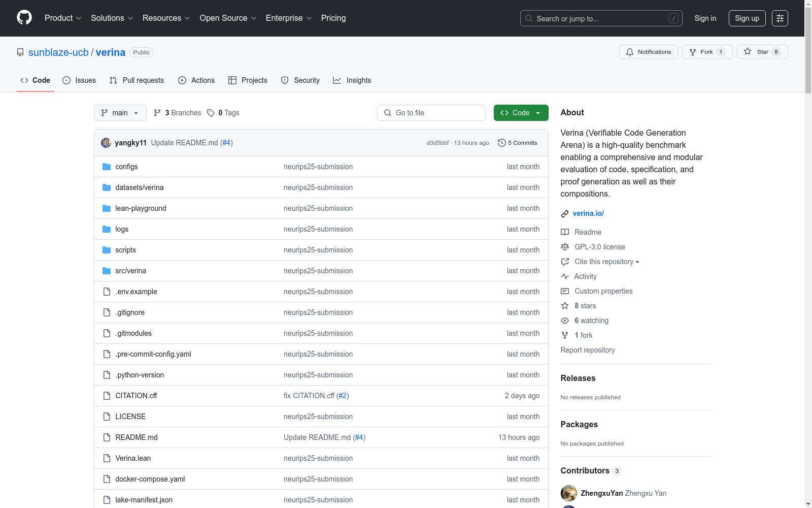Open the Custom properties link
The height and width of the screenshot is (508, 812).
(x=603, y=291)
